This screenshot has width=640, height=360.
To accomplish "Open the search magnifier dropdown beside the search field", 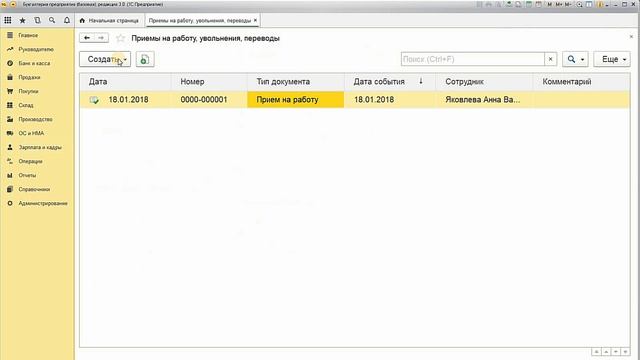I will 575,59.
